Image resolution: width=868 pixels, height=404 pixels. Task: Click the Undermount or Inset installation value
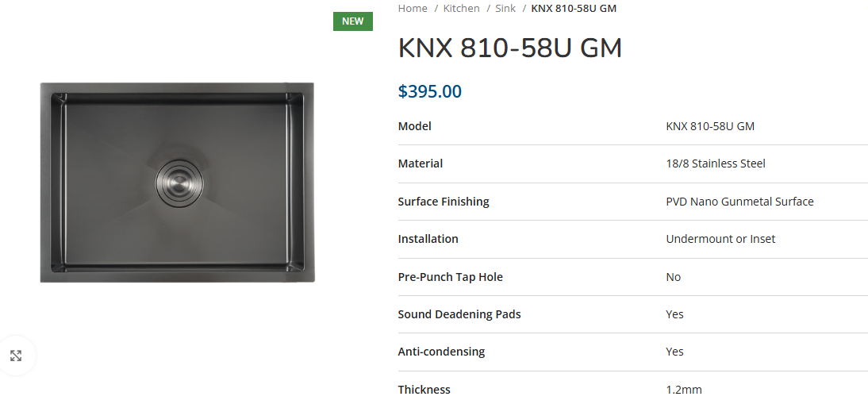click(720, 239)
